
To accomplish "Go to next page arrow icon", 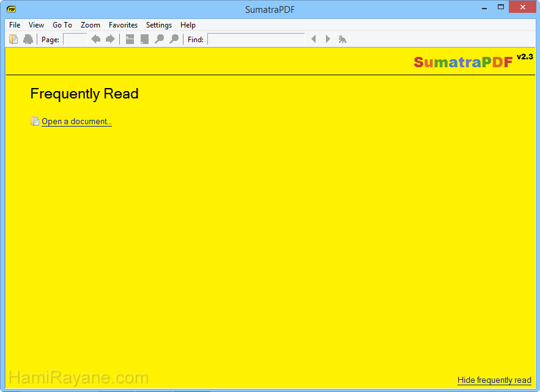I will 110,39.
